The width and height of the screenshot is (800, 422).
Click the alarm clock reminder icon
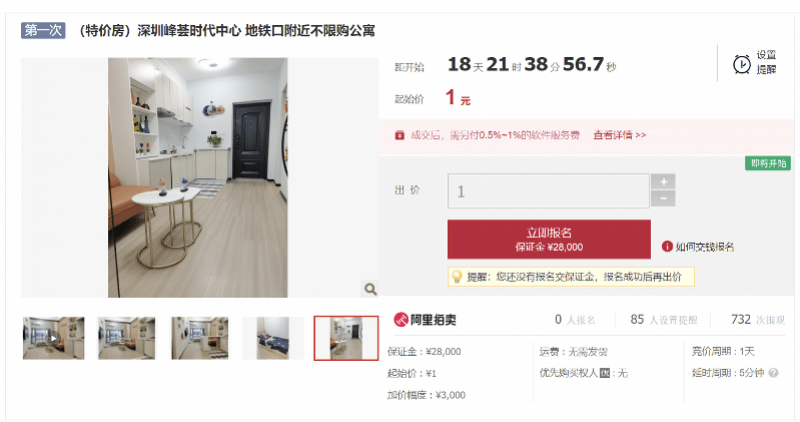pyautogui.click(x=741, y=64)
